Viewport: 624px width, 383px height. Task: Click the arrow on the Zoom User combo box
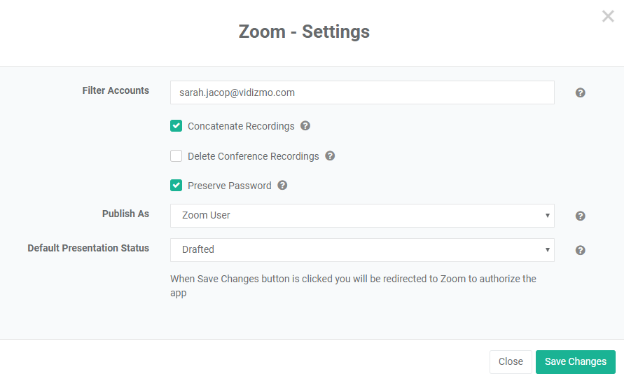(x=547, y=215)
